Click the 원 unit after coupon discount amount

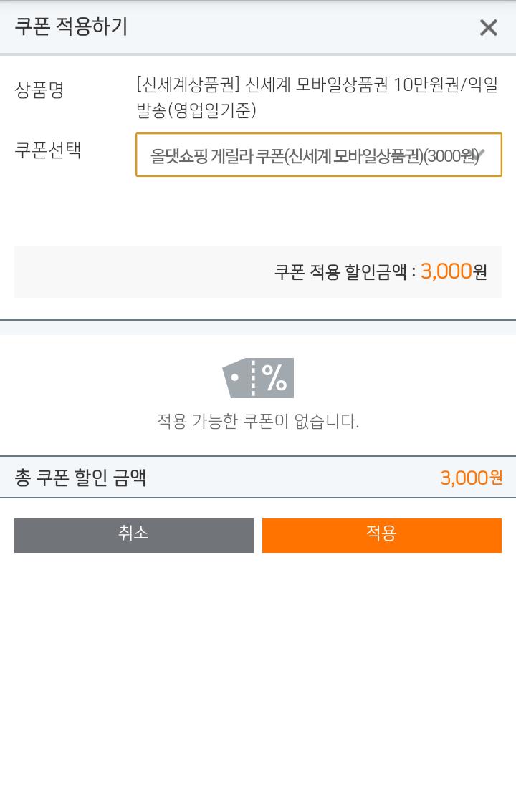coord(480,272)
